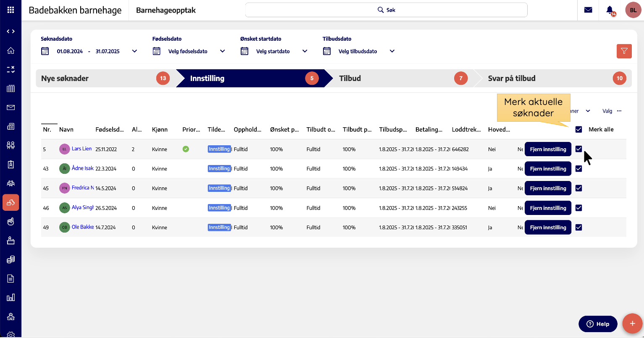This screenshot has width=644, height=338.
Task: Open the app grid launcher icon
Action: point(11,10)
